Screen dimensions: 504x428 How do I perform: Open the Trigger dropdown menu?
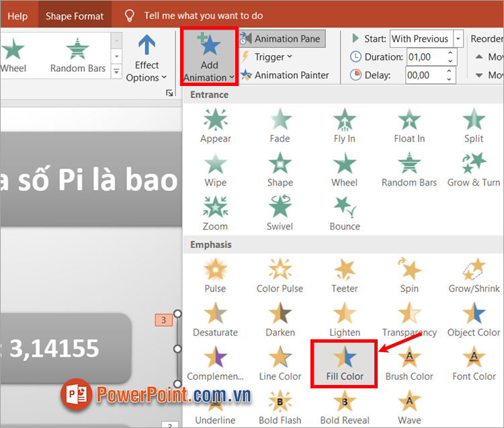point(267,57)
